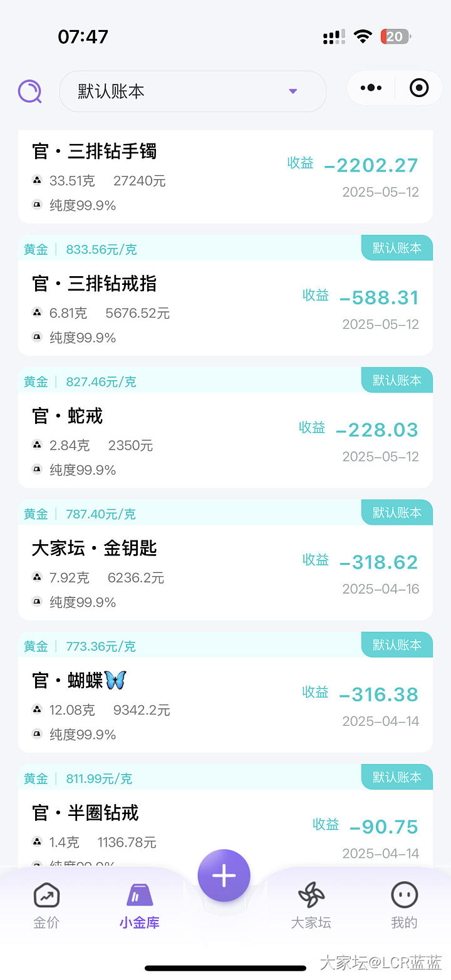Open the 大家坛 forum tab

pyautogui.click(x=311, y=904)
